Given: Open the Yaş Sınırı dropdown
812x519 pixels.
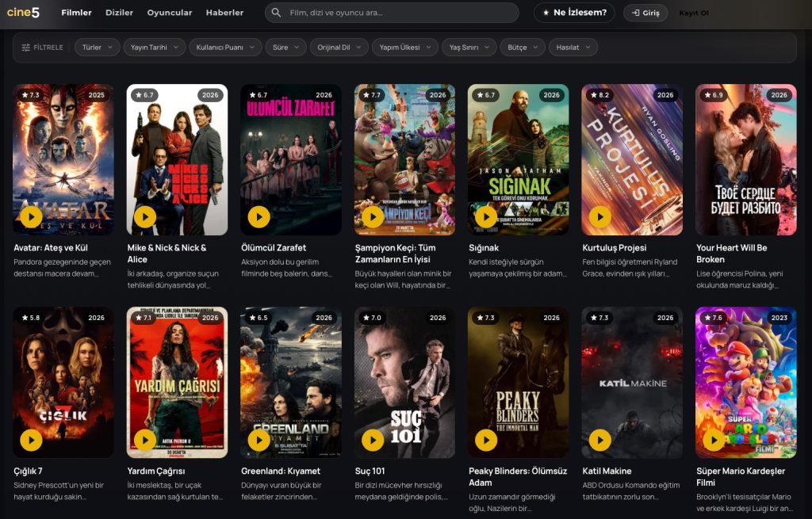Looking at the screenshot, I should tap(469, 47).
